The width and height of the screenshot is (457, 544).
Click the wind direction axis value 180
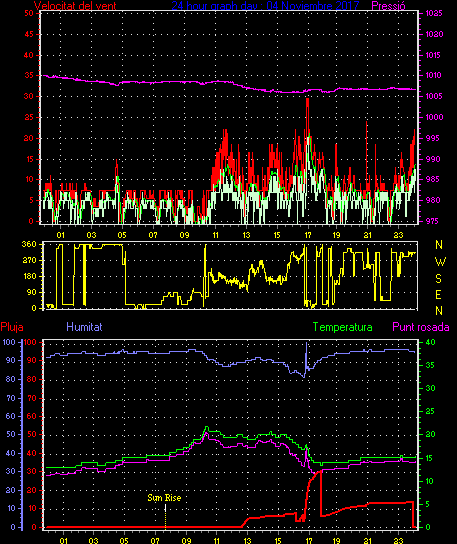point(29,276)
